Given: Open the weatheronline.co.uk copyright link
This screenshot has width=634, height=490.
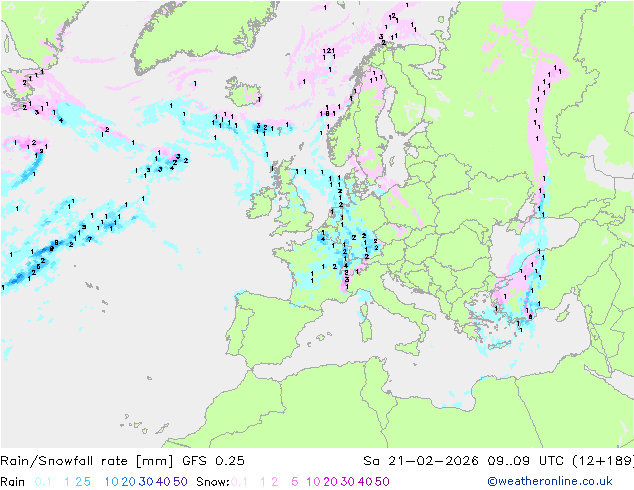Looking at the screenshot, I should 550,481.
